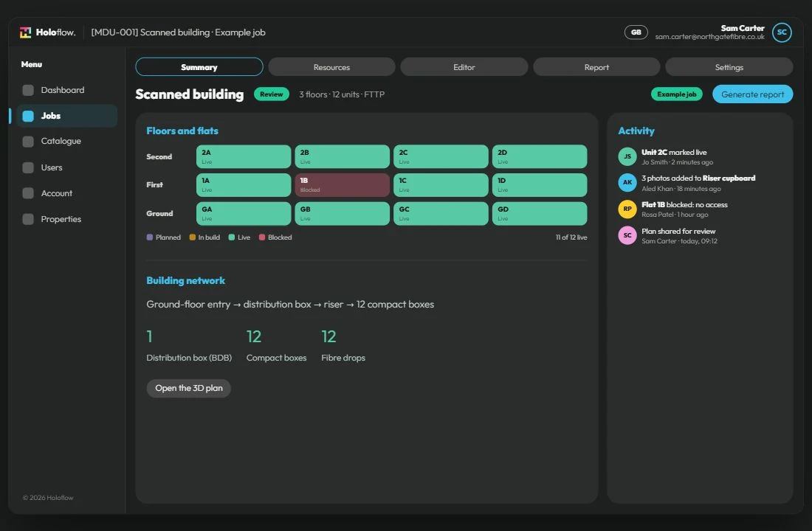Click the Account sidebar icon

28,193
